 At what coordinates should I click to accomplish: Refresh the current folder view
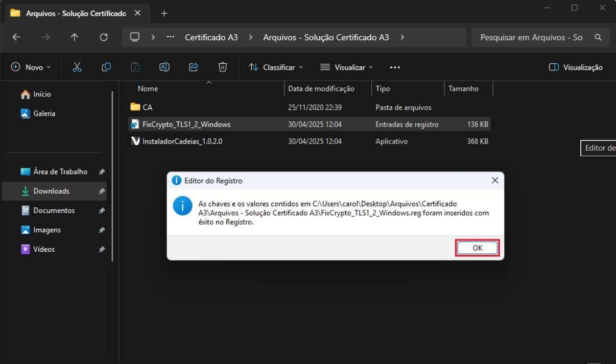pos(104,37)
